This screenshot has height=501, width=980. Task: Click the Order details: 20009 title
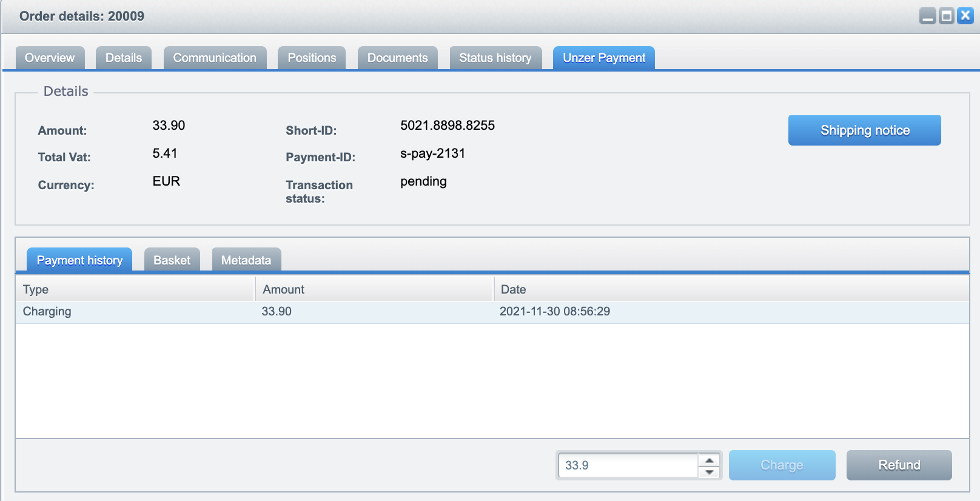82,16
